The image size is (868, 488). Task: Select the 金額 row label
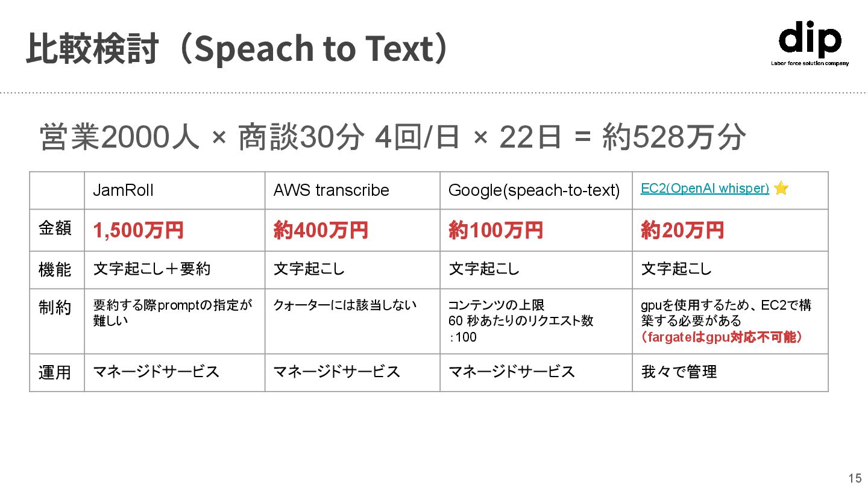55,229
